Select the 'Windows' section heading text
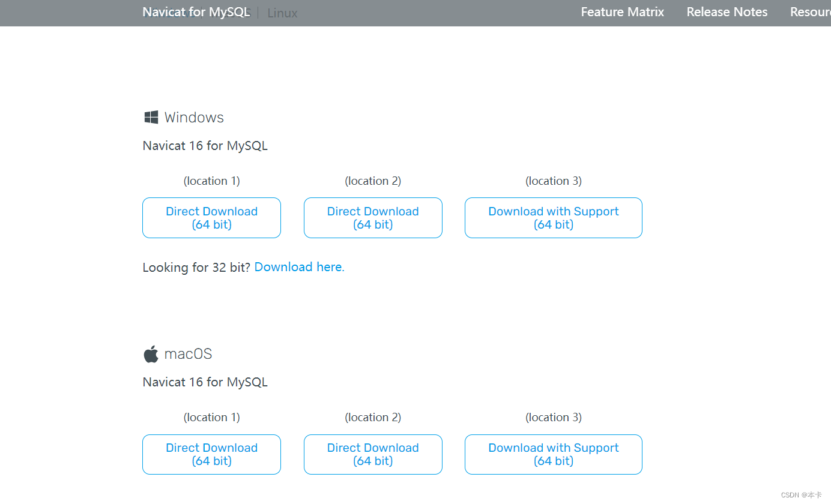Image resolution: width=831 pixels, height=504 pixels. (194, 118)
